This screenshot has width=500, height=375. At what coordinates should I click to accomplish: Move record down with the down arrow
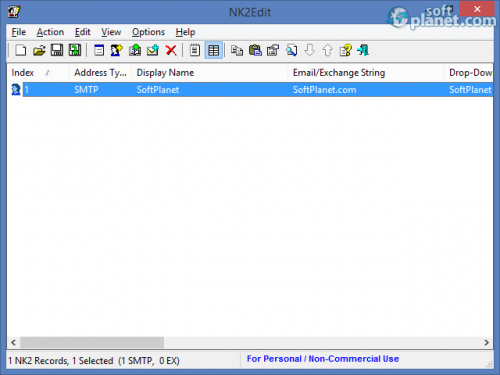(310, 50)
